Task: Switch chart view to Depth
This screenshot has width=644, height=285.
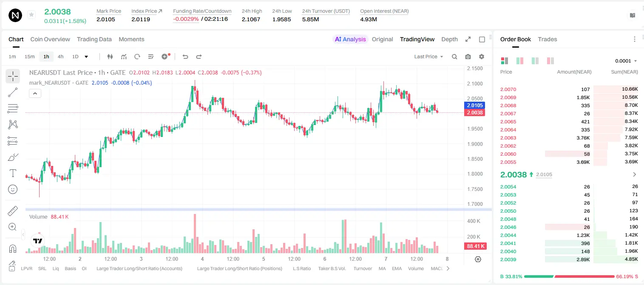Action: (x=449, y=39)
